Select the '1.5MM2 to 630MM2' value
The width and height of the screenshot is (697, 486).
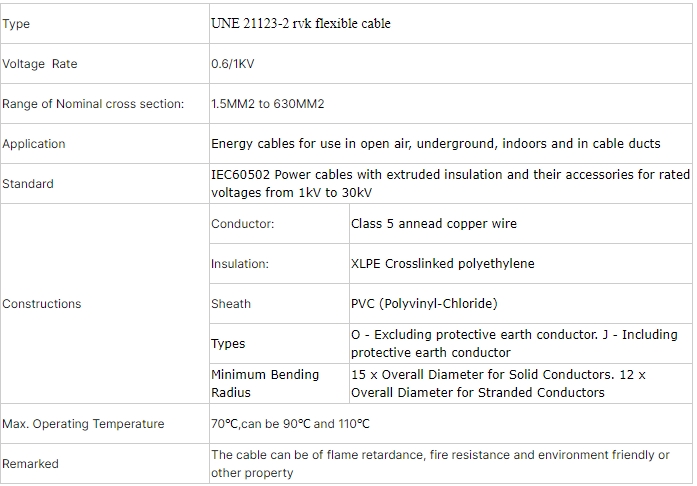click(x=268, y=104)
